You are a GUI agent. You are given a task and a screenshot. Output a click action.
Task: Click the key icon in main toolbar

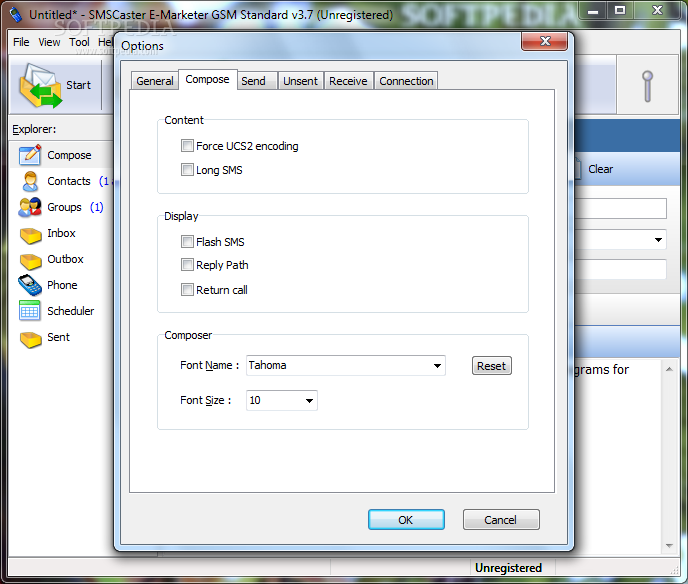(647, 86)
